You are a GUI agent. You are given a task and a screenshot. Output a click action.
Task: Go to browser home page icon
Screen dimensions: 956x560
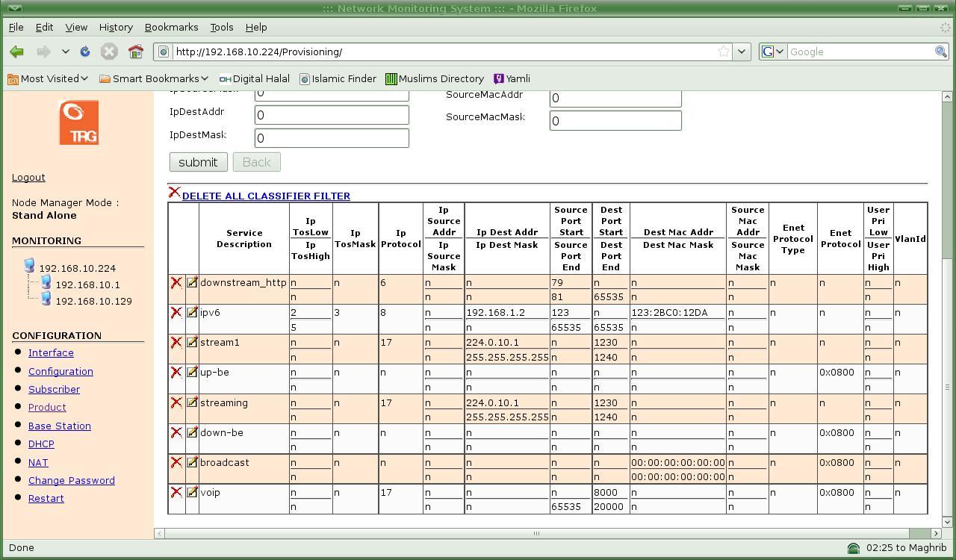tap(135, 52)
